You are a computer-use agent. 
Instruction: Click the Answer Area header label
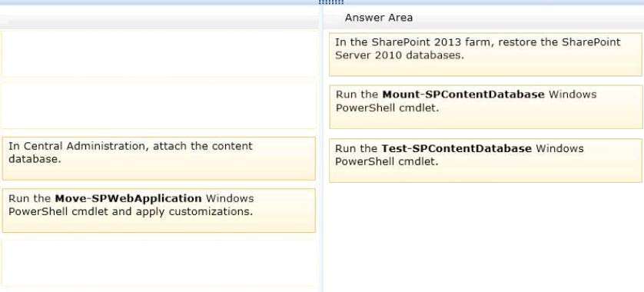(379, 18)
